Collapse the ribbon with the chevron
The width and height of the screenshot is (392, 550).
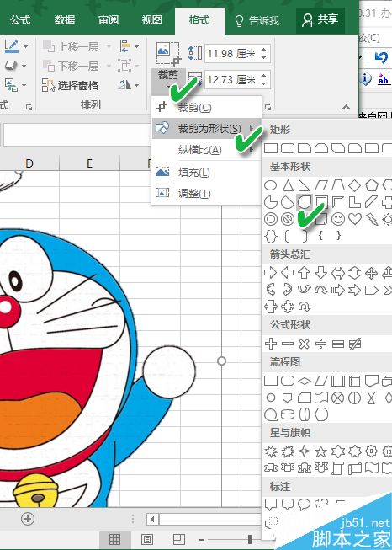346,107
